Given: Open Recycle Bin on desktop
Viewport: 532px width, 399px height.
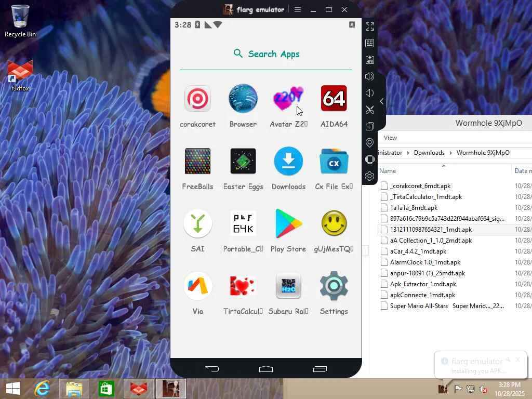Looking at the screenshot, I should pos(20,21).
